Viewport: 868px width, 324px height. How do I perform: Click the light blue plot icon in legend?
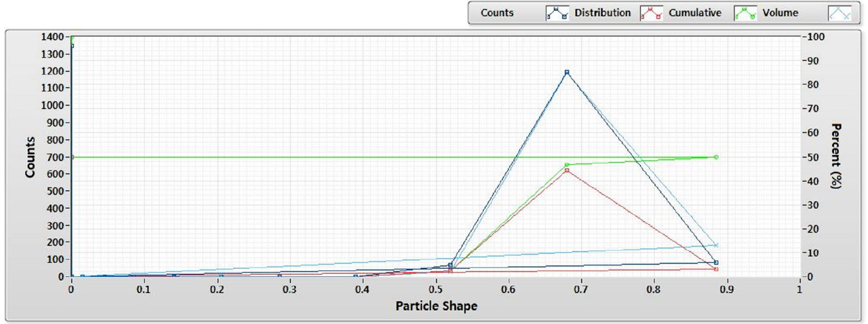pyautogui.click(x=839, y=13)
